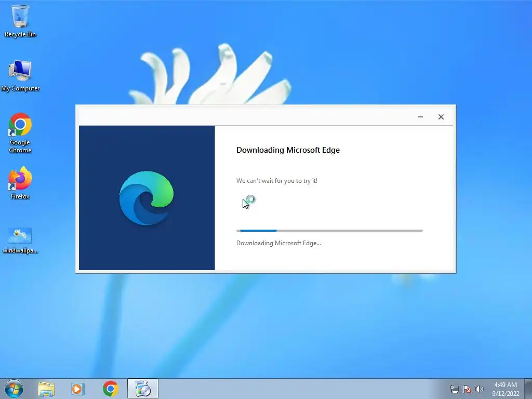Click the Show desktop strip in taskbar
Image resolution: width=532 pixels, height=399 pixels.
pyautogui.click(x=528, y=389)
